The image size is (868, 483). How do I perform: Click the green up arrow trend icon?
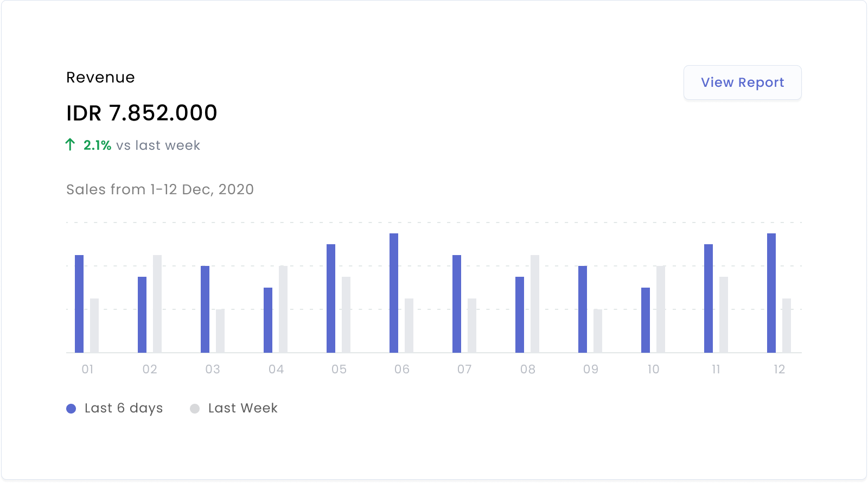[70, 144]
